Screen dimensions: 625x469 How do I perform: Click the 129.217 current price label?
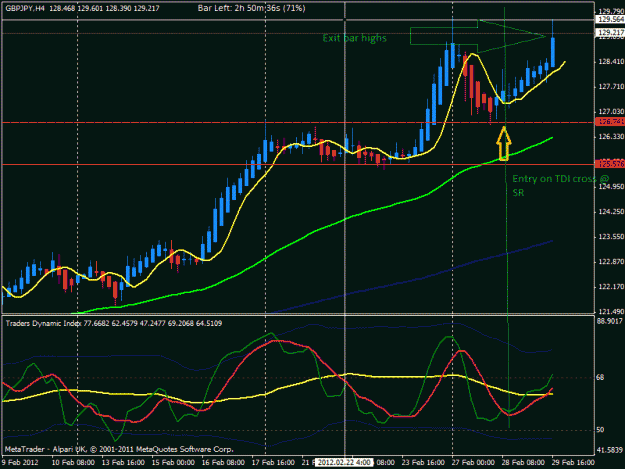(x=610, y=32)
